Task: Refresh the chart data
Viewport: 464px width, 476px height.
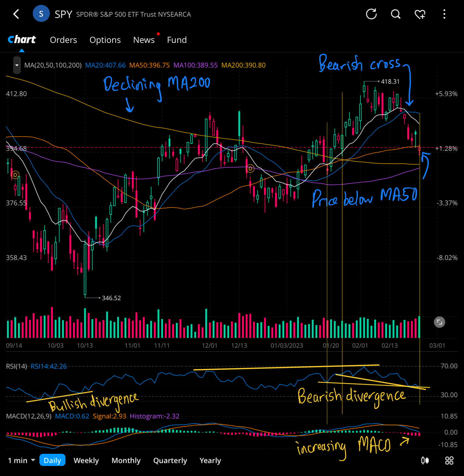Action: (371, 14)
